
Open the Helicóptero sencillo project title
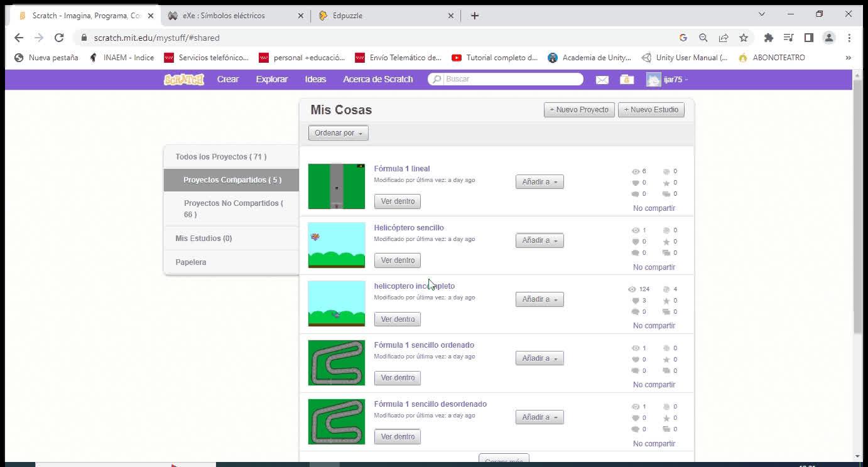[x=409, y=228]
